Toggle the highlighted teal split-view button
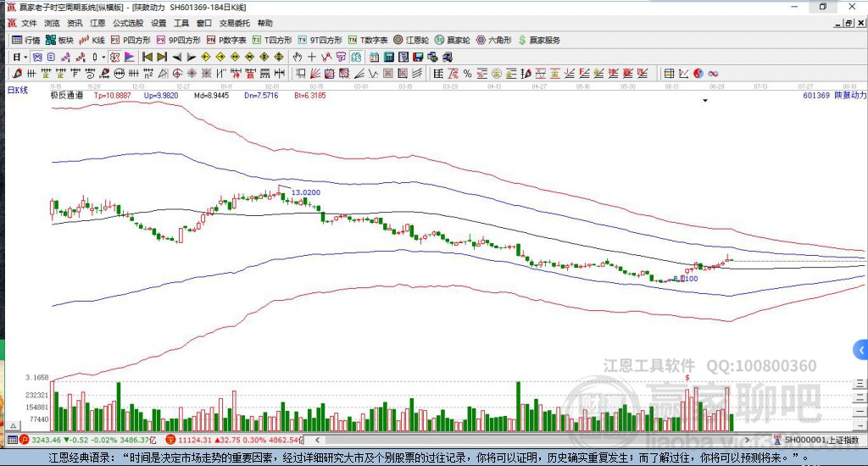The height and width of the screenshot is (466, 868). pyautogui.click(x=355, y=57)
